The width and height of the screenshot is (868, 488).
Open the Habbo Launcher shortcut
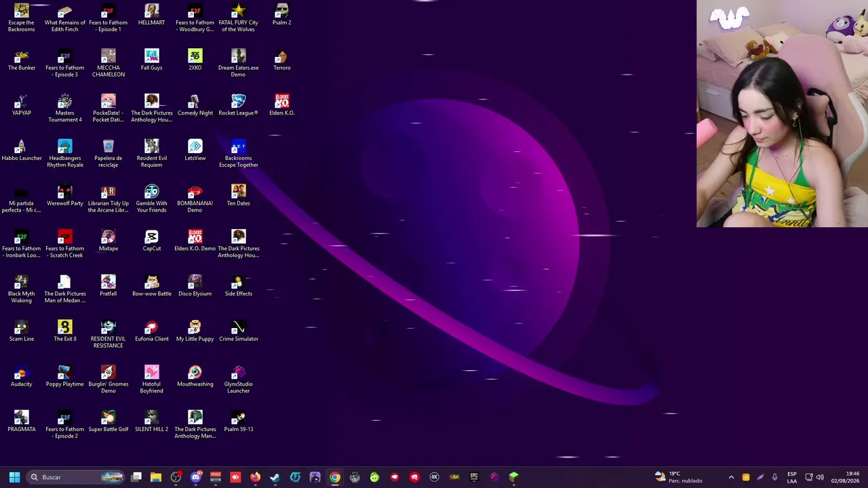coord(22,150)
